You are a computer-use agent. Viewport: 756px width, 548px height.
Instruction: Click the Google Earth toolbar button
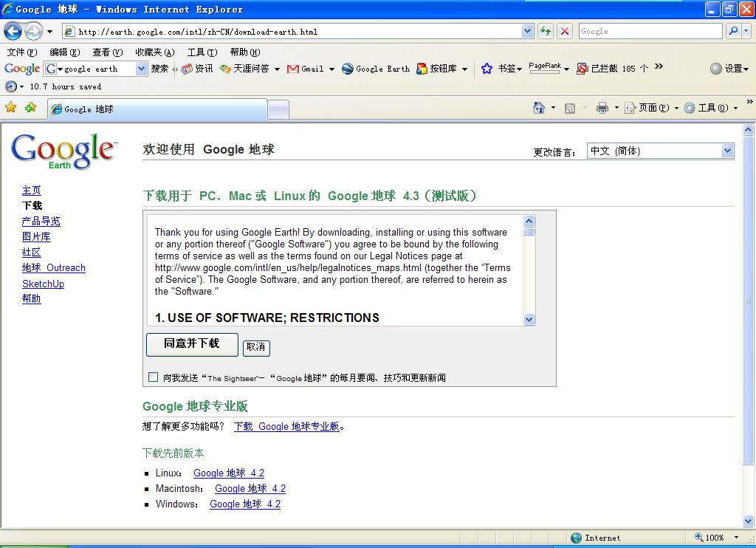tap(376, 69)
